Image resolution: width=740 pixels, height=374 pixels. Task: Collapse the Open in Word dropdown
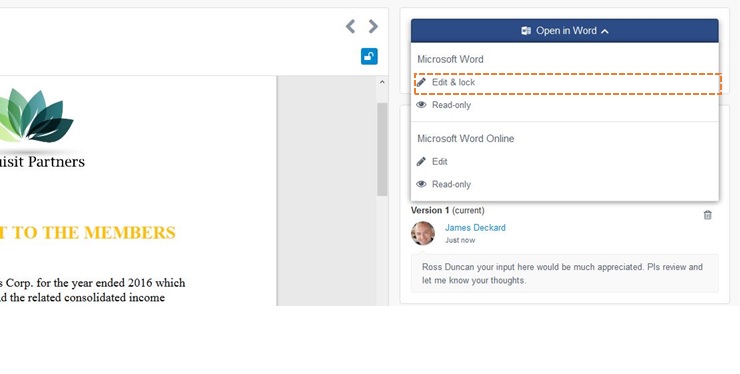(564, 31)
